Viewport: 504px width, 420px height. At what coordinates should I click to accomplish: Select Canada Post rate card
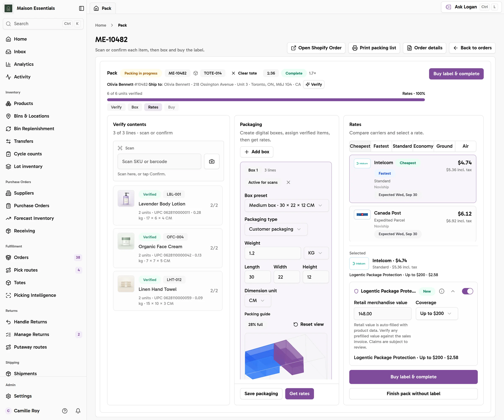click(x=413, y=223)
